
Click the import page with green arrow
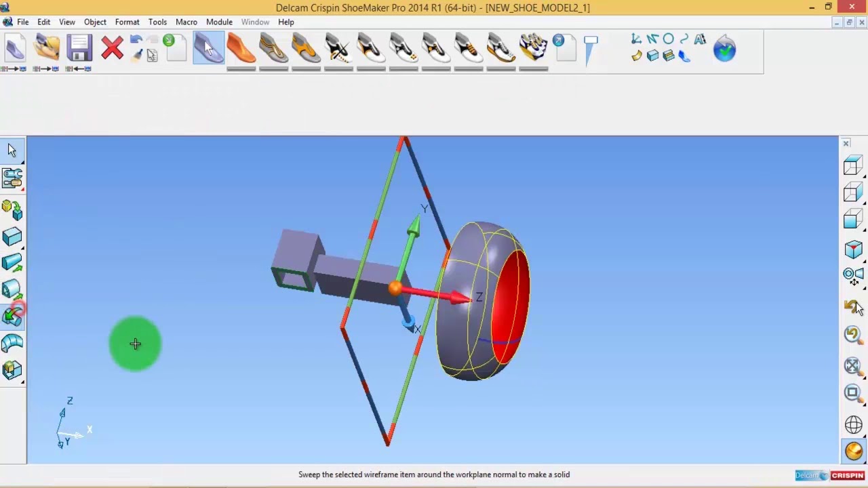(174, 49)
